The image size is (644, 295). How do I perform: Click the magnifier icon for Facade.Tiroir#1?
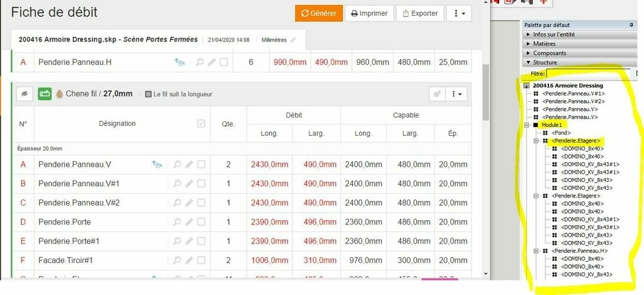(x=177, y=260)
